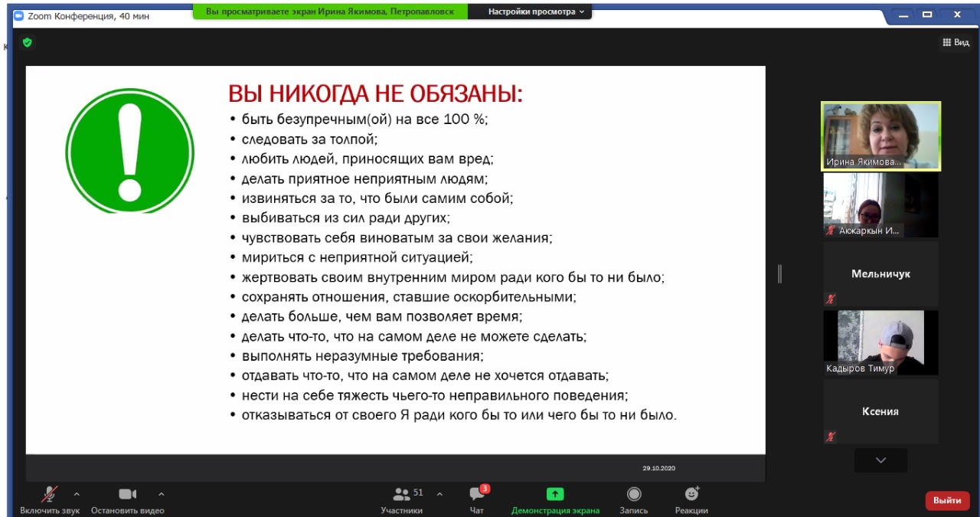Image resolution: width=980 pixels, height=517 pixels.
Task: Expand video options arrow beside camera
Action: point(161,494)
